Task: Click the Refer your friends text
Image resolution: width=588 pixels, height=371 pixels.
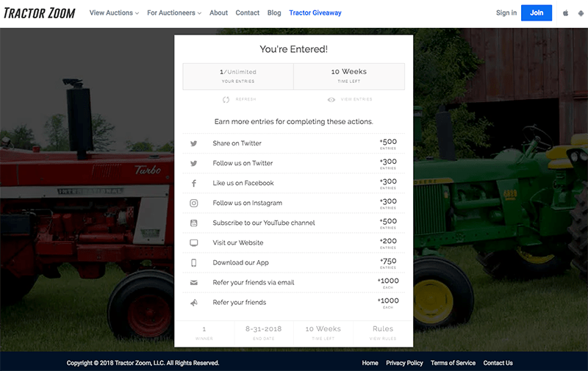Action: point(240,303)
